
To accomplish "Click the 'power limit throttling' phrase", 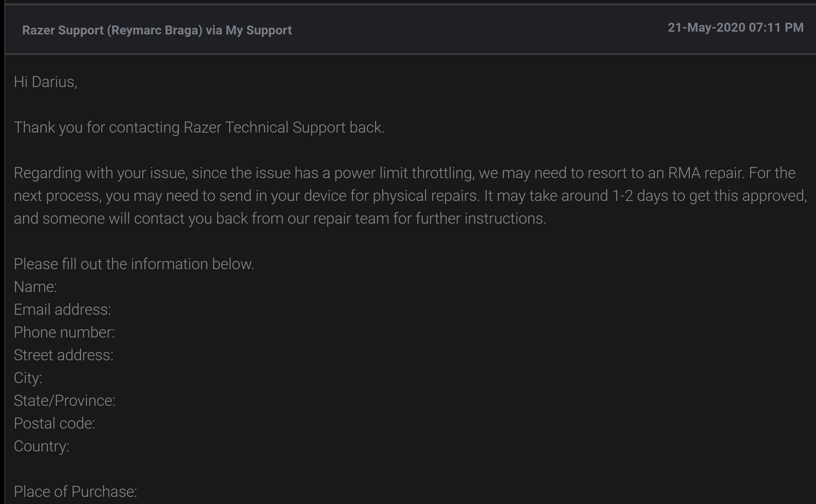I will (x=404, y=173).
